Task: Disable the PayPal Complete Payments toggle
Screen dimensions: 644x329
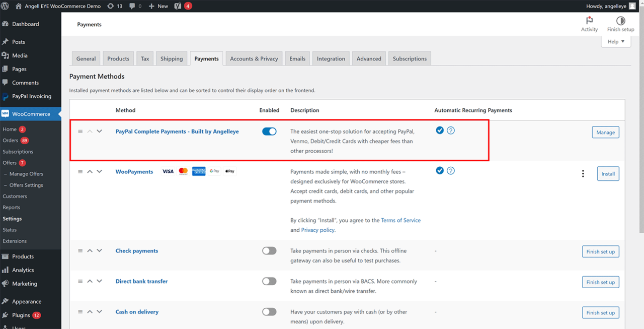Action: coord(269,131)
